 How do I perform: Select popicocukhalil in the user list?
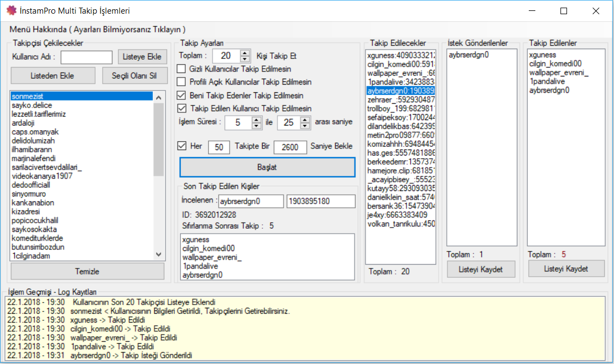pos(81,220)
